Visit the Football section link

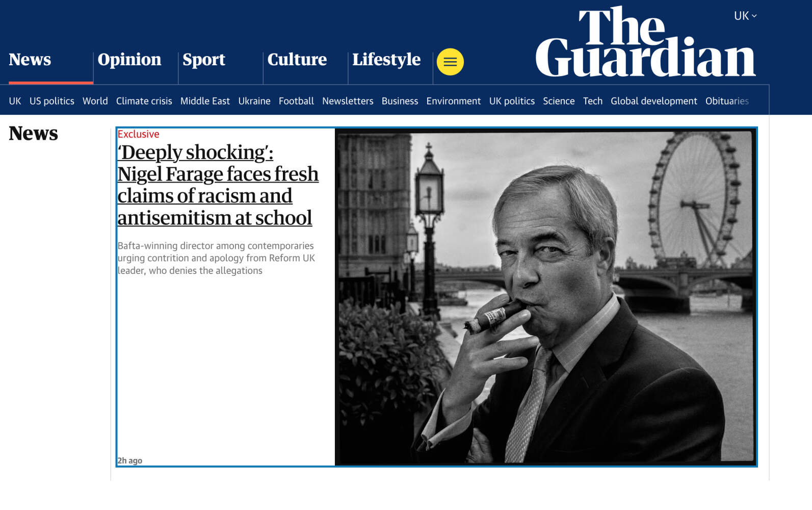coord(296,101)
